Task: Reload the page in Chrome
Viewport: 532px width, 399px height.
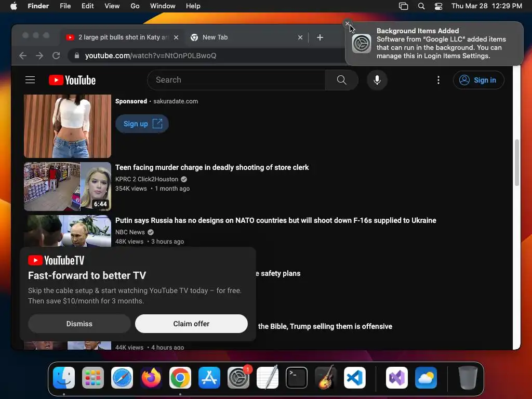Action: click(56, 56)
